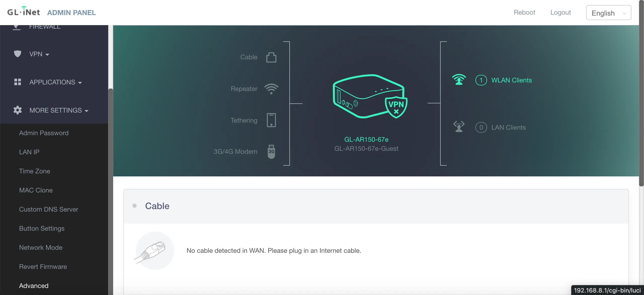This screenshot has width=644, height=295.
Task: Click the ethernet cable illustration
Action: (154, 251)
